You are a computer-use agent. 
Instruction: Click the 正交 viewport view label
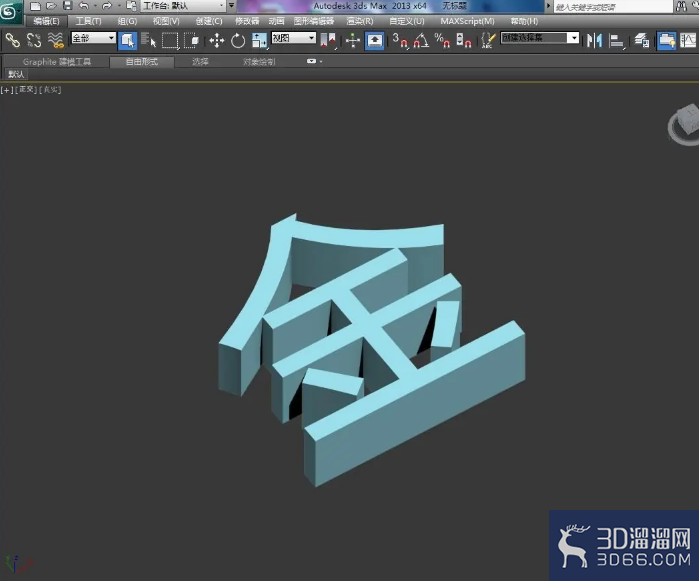click(x=26, y=90)
